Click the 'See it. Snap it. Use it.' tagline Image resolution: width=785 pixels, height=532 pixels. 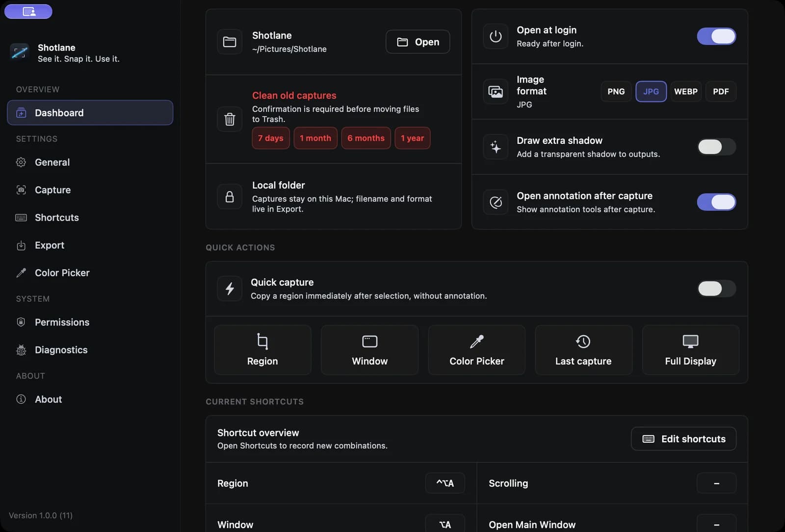[x=78, y=59]
